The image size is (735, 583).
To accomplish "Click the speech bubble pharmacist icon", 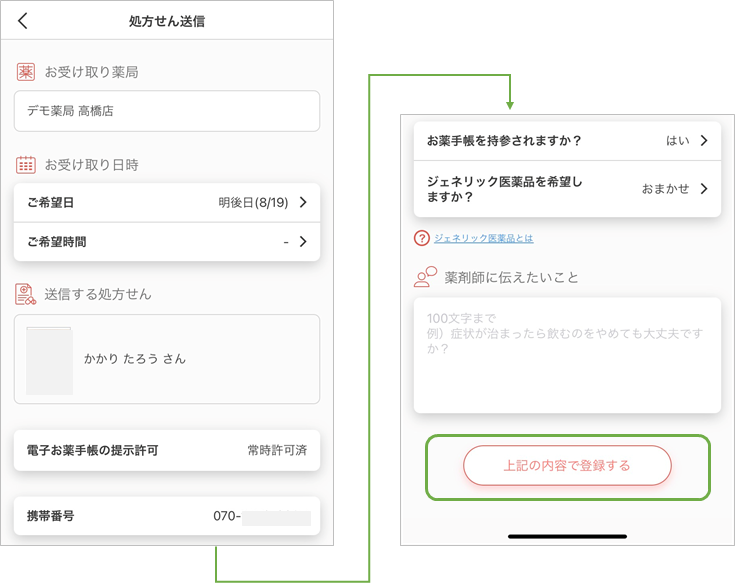I will pyautogui.click(x=426, y=277).
